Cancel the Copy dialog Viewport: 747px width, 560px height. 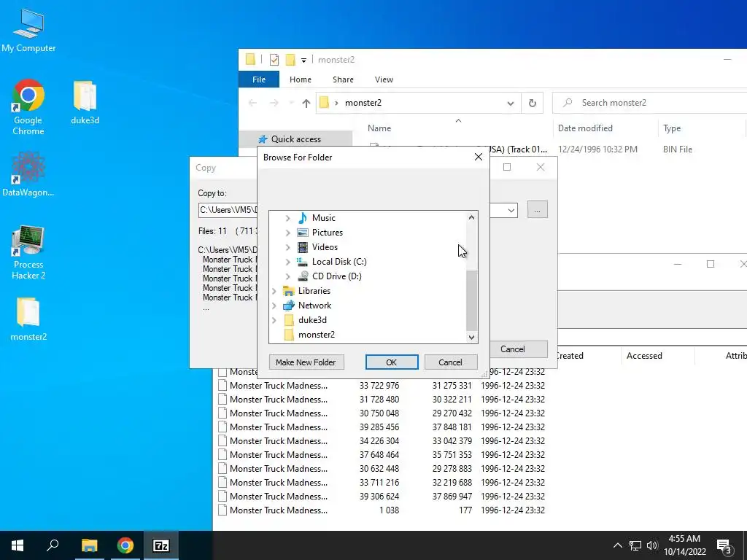(x=518, y=349)
